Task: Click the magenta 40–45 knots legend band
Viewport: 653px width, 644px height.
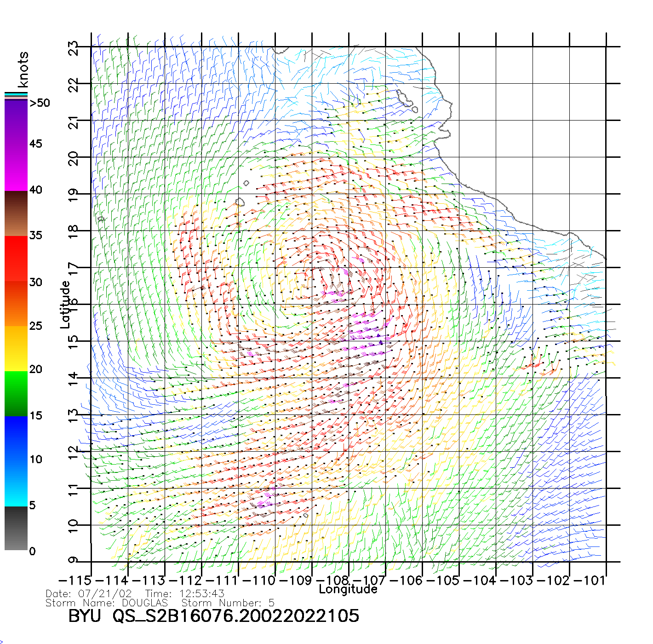Action: coord(16,168)
